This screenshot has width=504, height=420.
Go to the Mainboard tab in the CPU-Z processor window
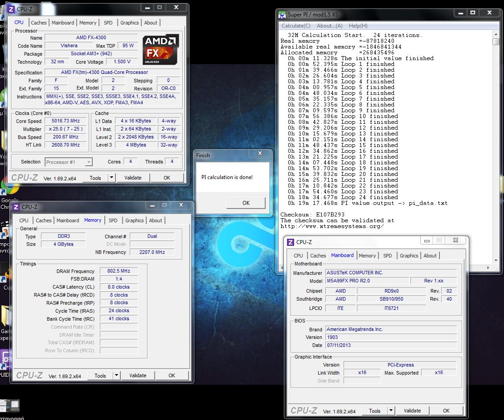(63, 23)
